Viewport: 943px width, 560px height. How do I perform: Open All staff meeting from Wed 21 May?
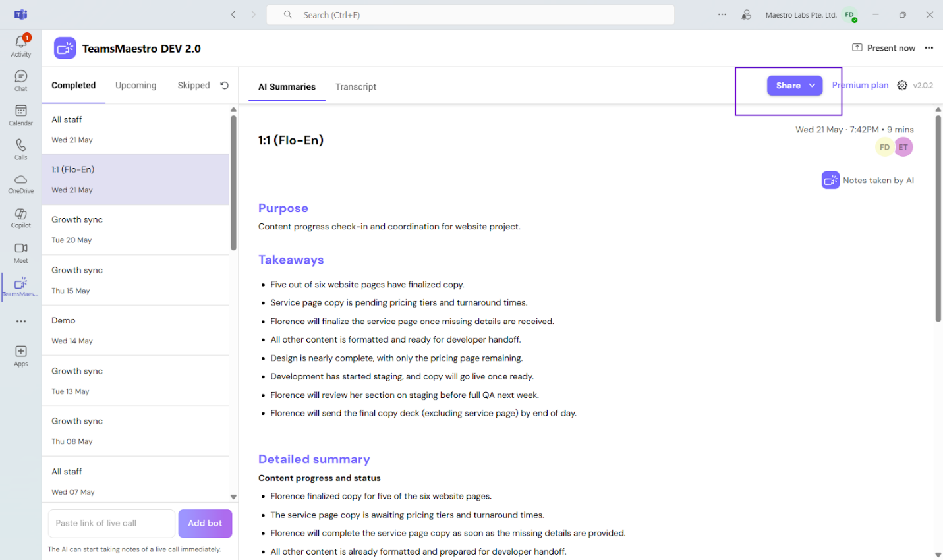pyautogui.click(x=136, y=129)
